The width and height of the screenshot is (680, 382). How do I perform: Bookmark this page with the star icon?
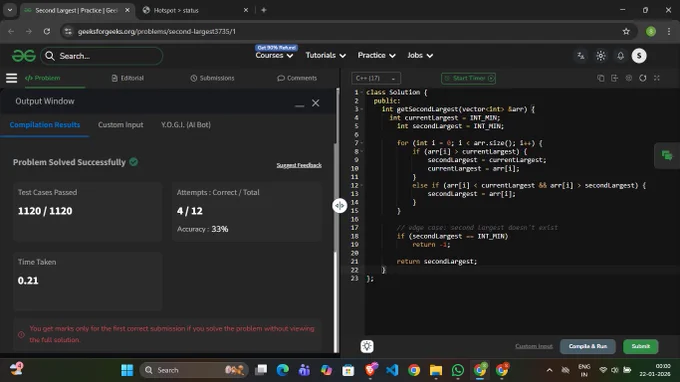pyautogui.click(x=626, y=31)
